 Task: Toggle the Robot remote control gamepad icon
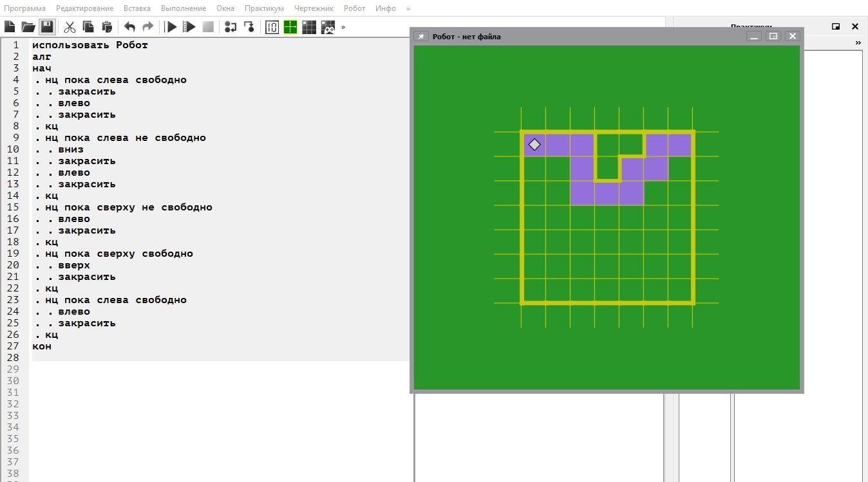point(328,27)
